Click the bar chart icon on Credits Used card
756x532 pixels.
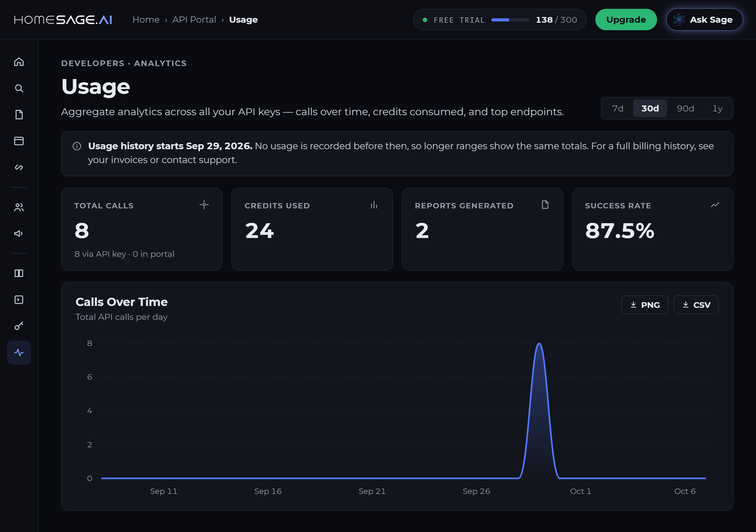coord(374,205)
